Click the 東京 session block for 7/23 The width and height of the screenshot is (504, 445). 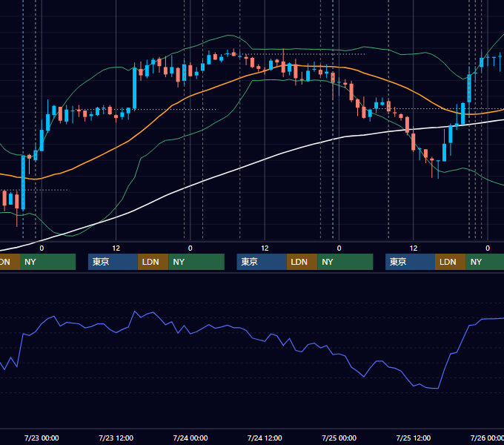coord(113,262)
